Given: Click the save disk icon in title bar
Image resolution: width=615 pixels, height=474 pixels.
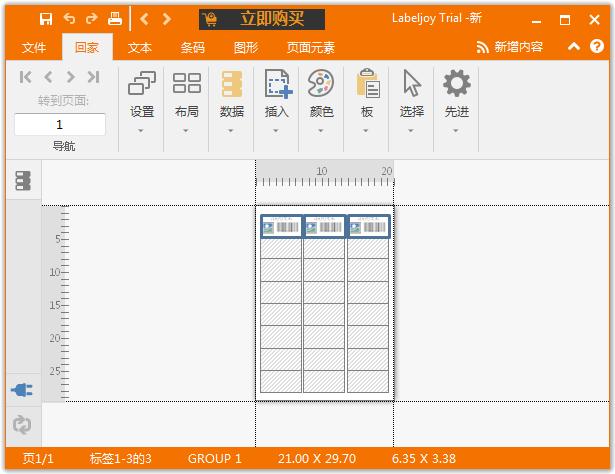Looking at the screenshot, I should pyautogui.click(x=46, y=19).
